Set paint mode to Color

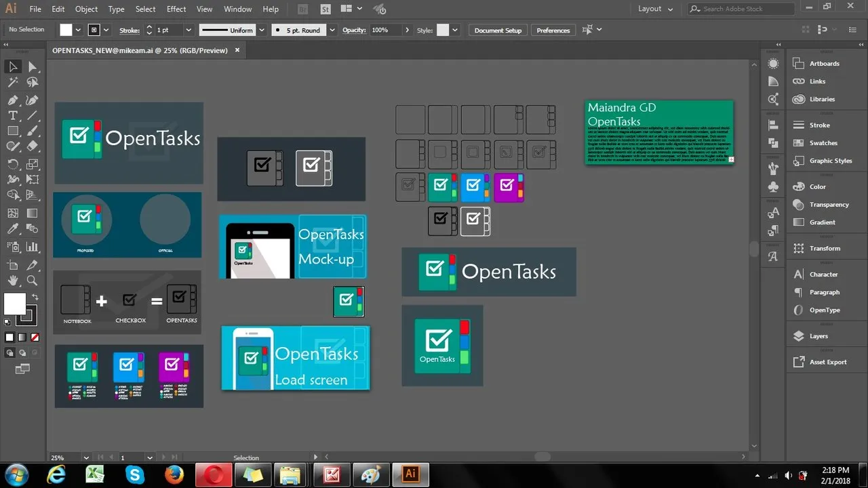(x=9, y=337)
